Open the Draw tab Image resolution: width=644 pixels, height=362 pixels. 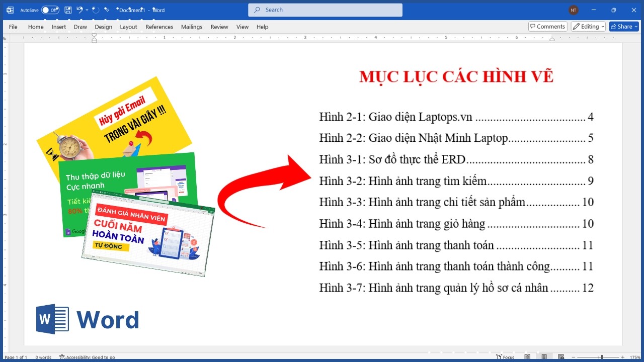pos(80,27)
